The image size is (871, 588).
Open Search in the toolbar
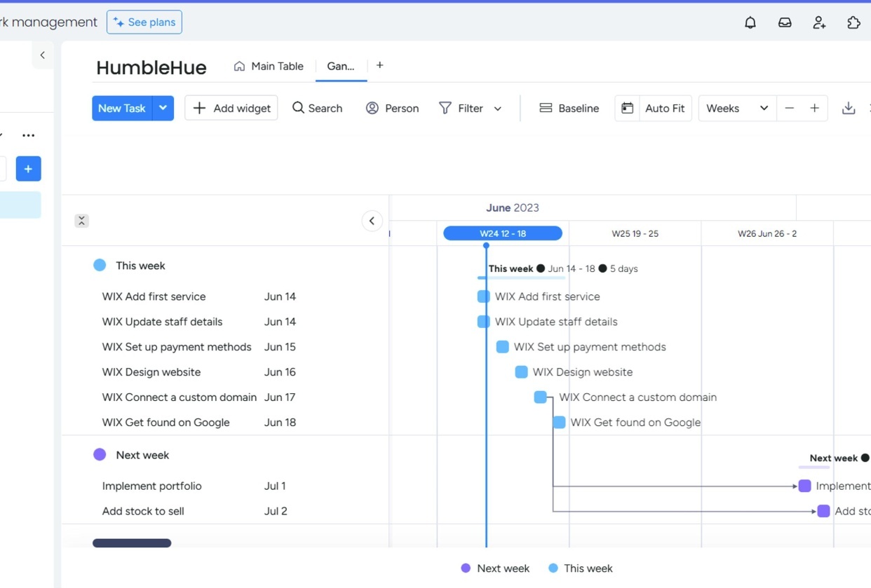pyautogui.click(x=318, y=108)
